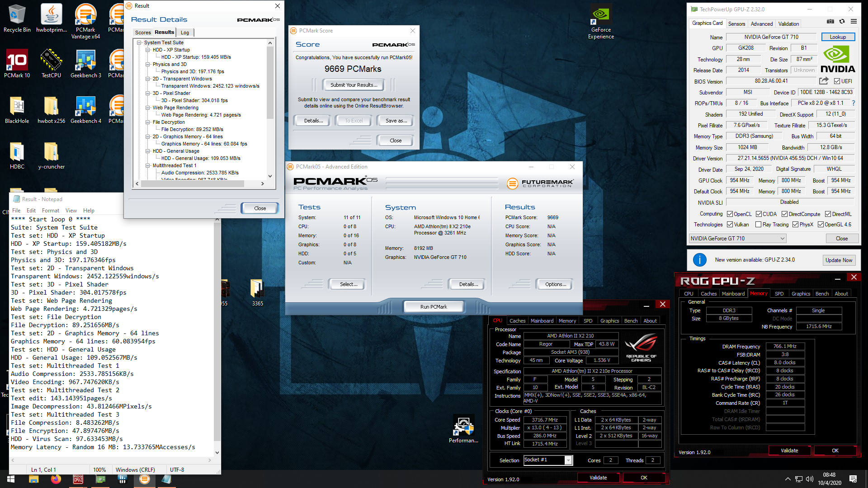Switch to Advanced tab in GPU-Z
The width and height of the screenshot is (868, 488).
point(762,24)
